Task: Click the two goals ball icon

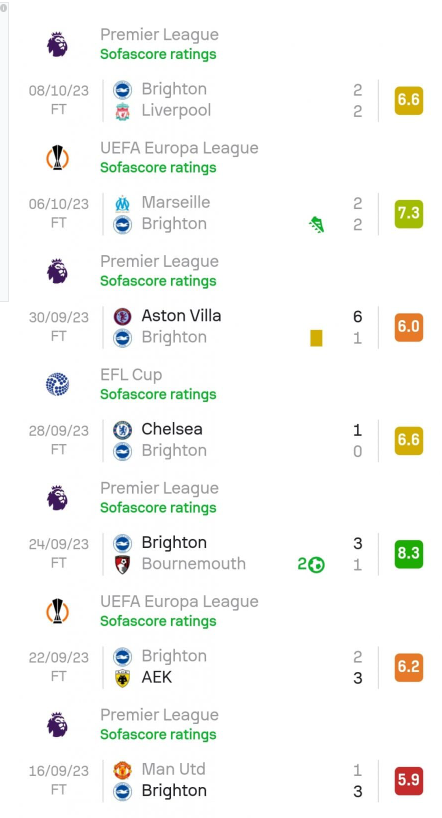Action: click(311, 564)
